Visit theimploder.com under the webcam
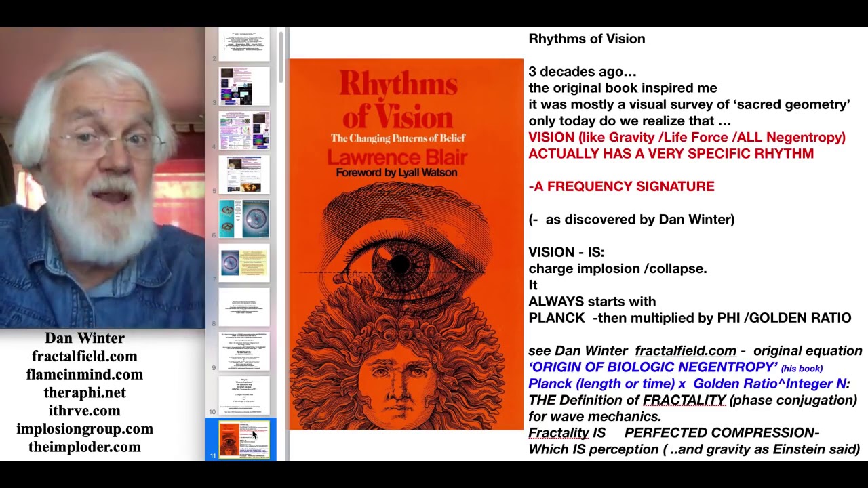The image size is (868, 488). [85, 447]
